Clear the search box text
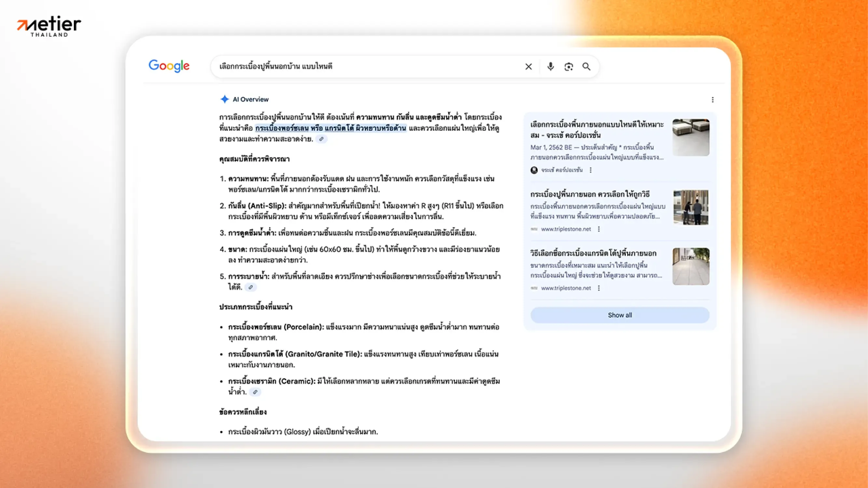 [x=528, y=67]
